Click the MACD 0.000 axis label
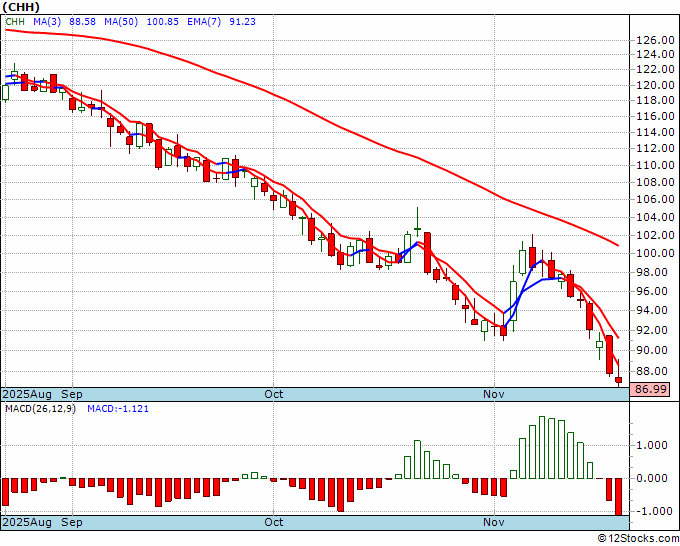The width and height of the screenshot is (680, 546). tap(652, 478)
